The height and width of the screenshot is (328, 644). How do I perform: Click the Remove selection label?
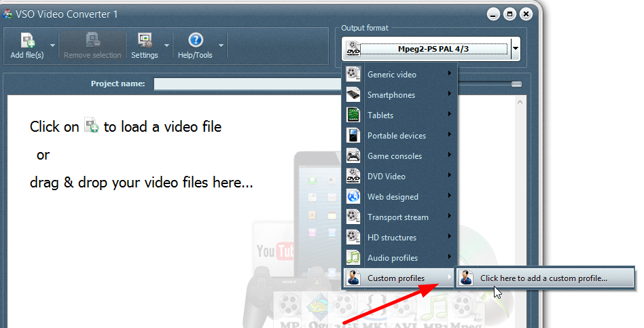click(92, 55)
